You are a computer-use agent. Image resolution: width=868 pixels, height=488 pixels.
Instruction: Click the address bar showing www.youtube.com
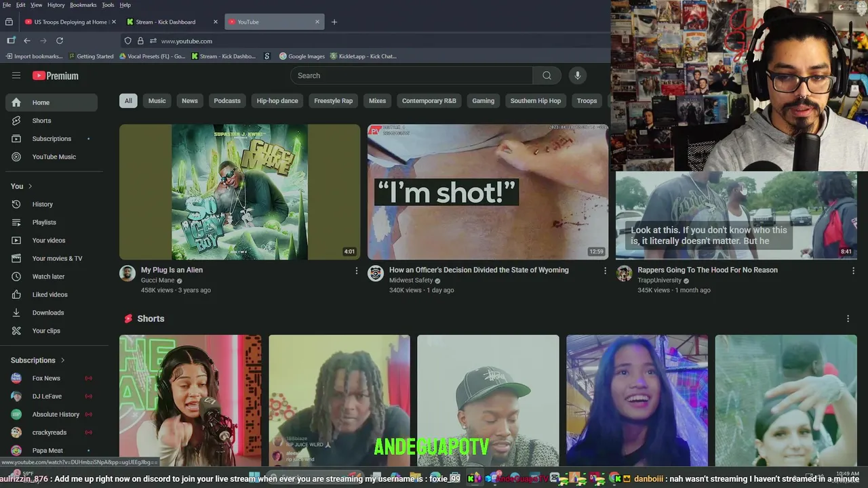point(366,41)
